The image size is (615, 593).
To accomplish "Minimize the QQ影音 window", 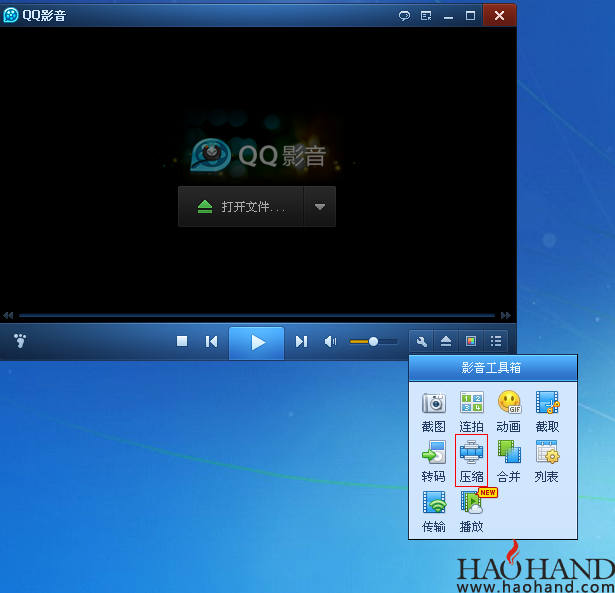I will pos(448,16).
